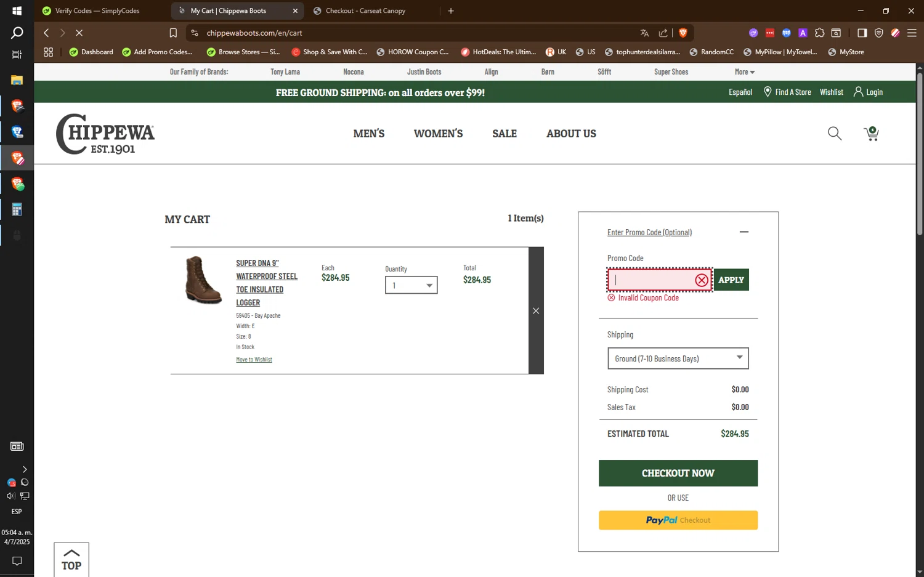Click the Brave Shields lion icon
The width and height of the screenshot is (924, 577).
[x=683, y=33]
